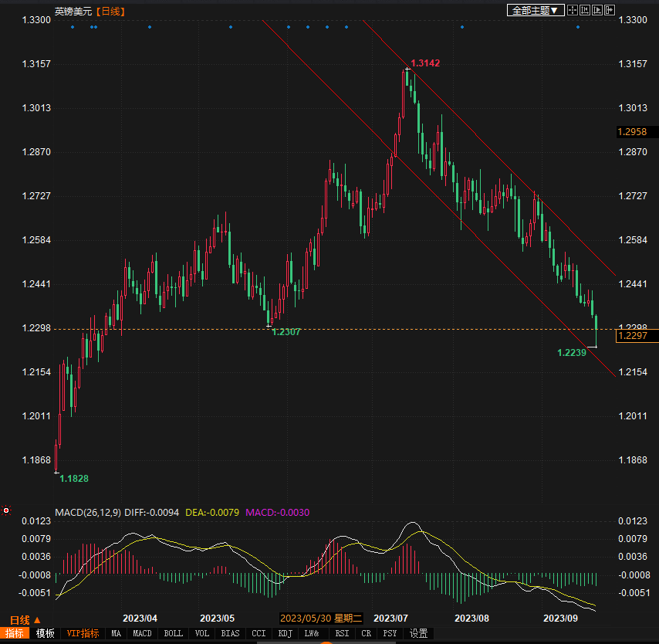This screenshot has width=659, height=644.
Task: Click the 【日线】 label in the title
Action: tap(110, 12)
